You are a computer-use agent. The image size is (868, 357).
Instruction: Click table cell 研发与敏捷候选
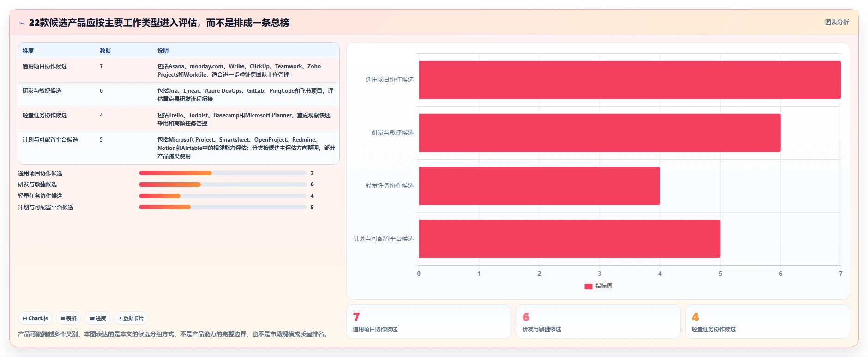coord(42,91)
